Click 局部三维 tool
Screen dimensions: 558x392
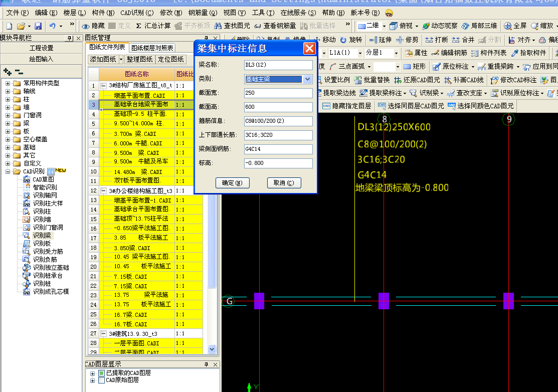(479, 26)
